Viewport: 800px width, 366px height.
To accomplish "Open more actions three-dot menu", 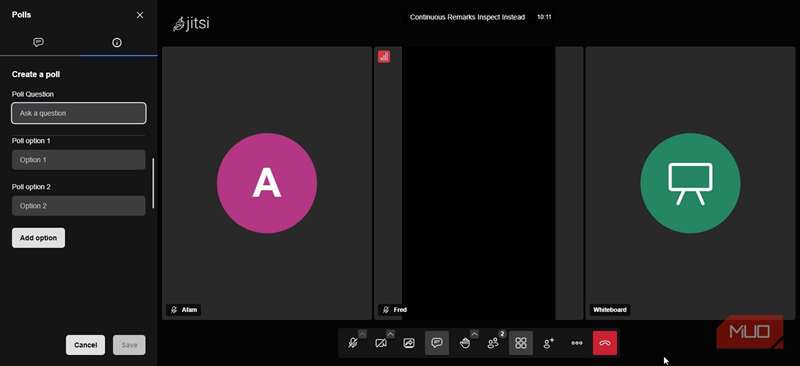I will 577,343.
